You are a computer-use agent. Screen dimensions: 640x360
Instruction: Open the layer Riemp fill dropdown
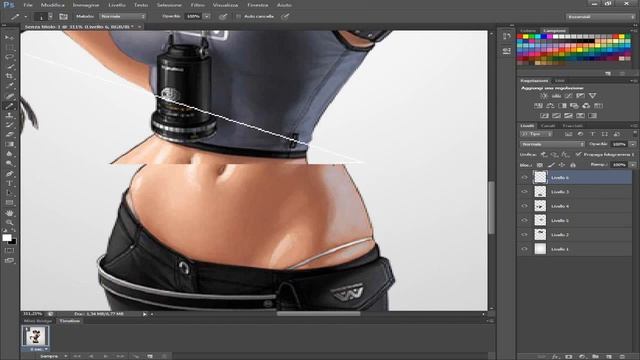[633, 165]
